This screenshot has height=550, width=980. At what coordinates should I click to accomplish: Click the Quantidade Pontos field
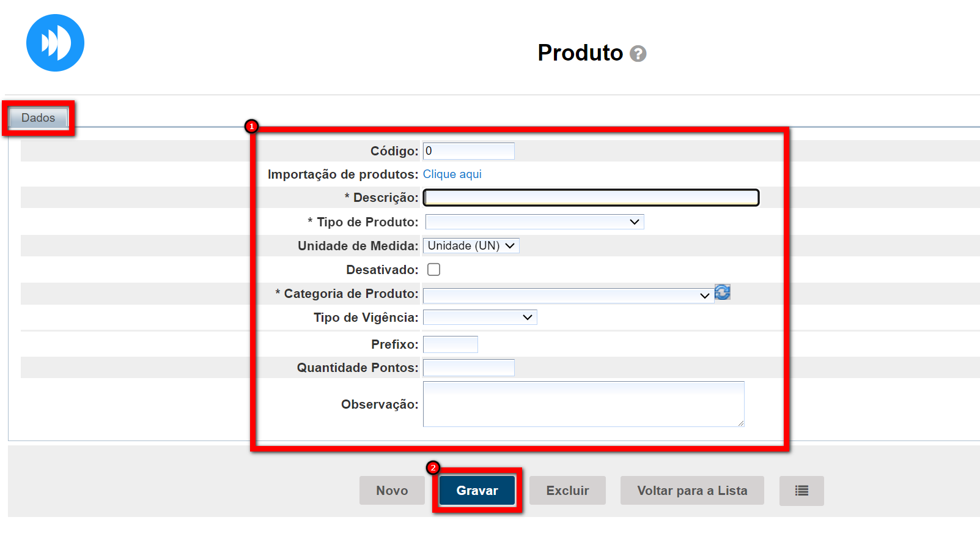point(469,368)
